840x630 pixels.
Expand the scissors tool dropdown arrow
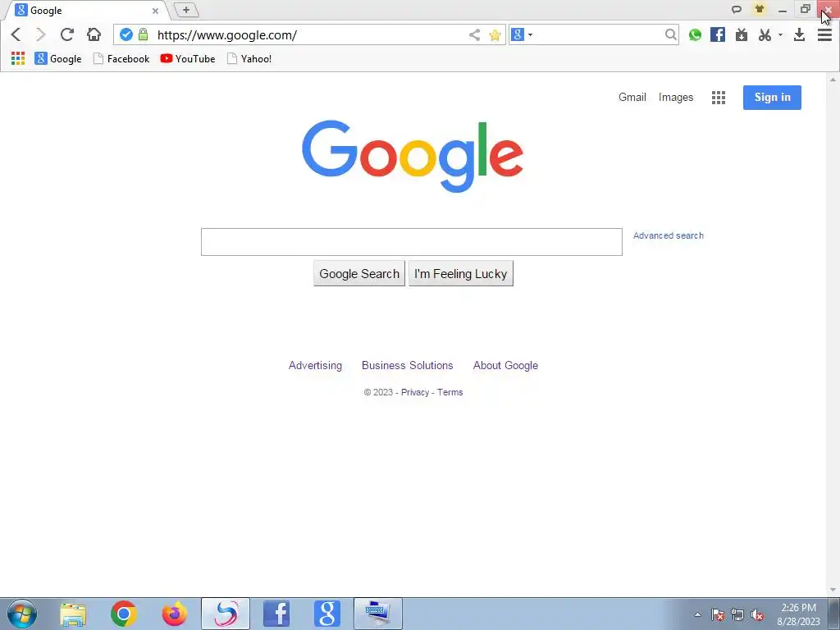[x=781, y=34]
